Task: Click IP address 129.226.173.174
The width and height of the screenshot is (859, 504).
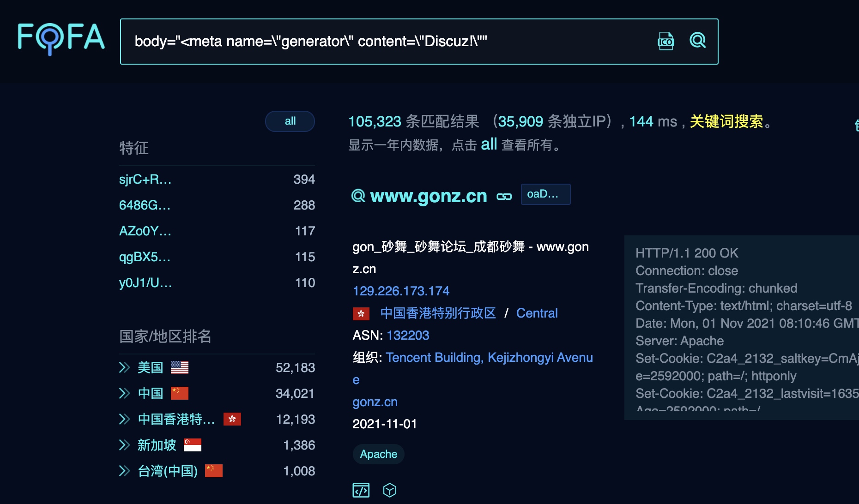Action: (x=400, y=291)
